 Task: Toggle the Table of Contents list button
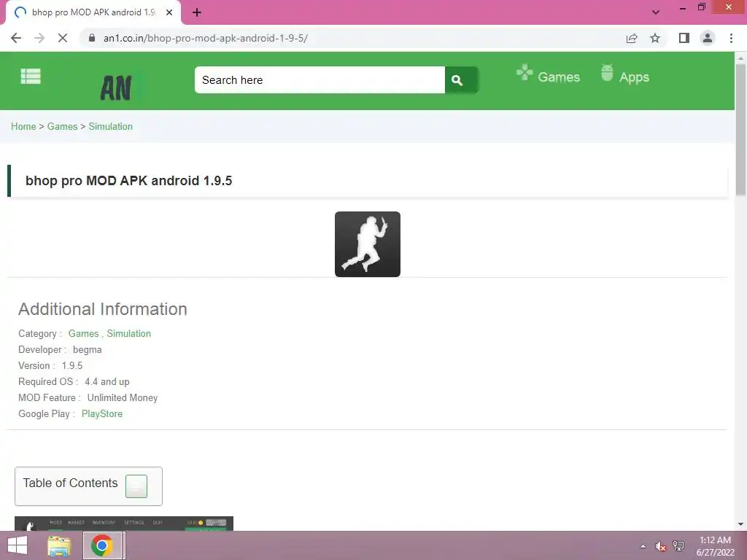click(136, 486)
